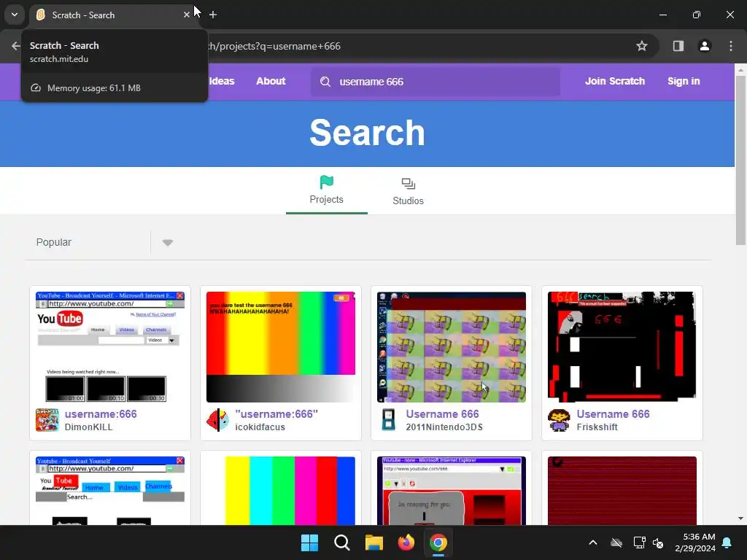
Task: Open second-row red Internet Explorer thumbnail
Action: [451, 491]
